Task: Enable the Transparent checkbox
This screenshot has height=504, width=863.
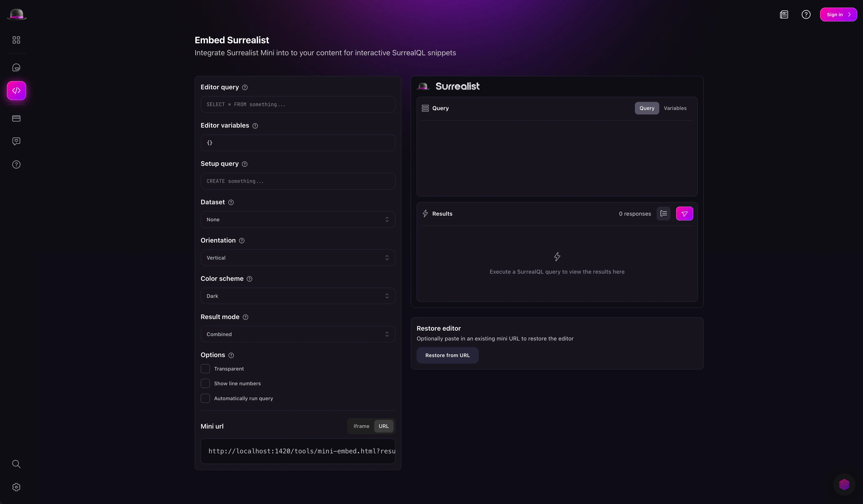Action: (x=205, y=369)
